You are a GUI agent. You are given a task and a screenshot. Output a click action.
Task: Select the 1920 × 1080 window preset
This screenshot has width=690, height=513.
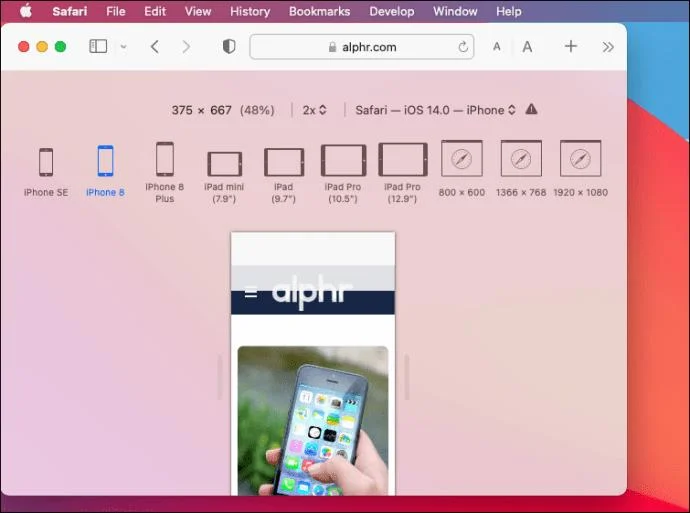click(580, 169)
